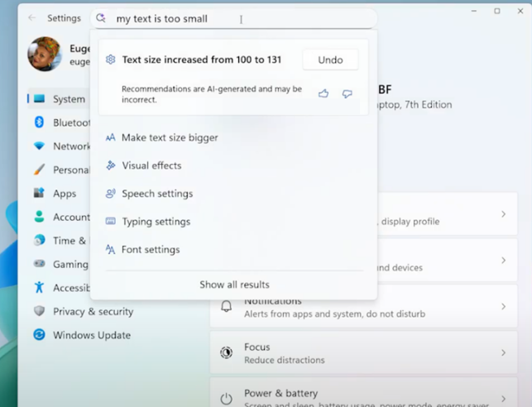Click the Gaming controller icon in the sidebar
This screenshot has width=532, height=407.
coord(40,264)
